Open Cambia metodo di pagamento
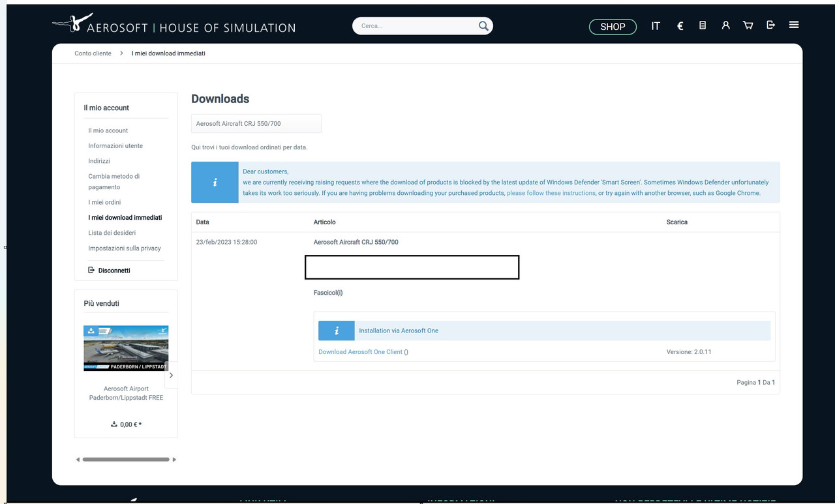Image resolution: width=835 pixels, height=504 pixels. click(x=114, y=181)
